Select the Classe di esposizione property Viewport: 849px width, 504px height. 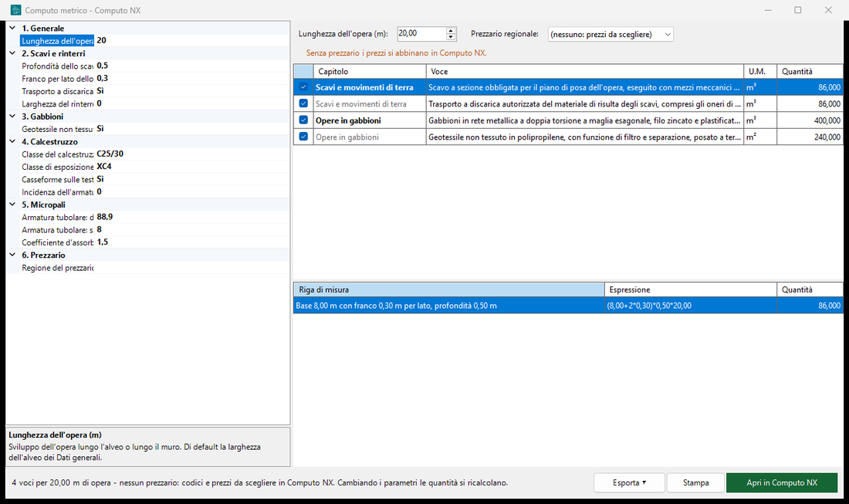point(154,167)
